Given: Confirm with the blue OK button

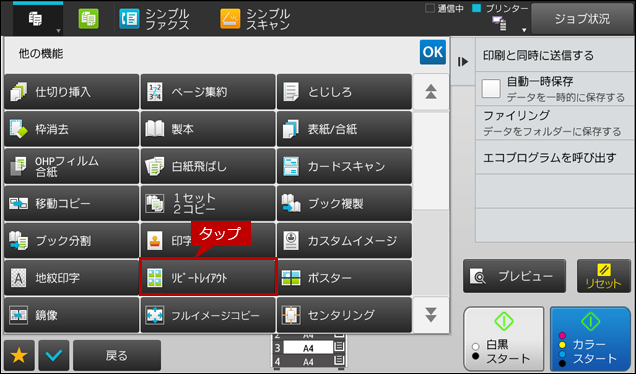Looking at the screenshot, I should [433, 52].
